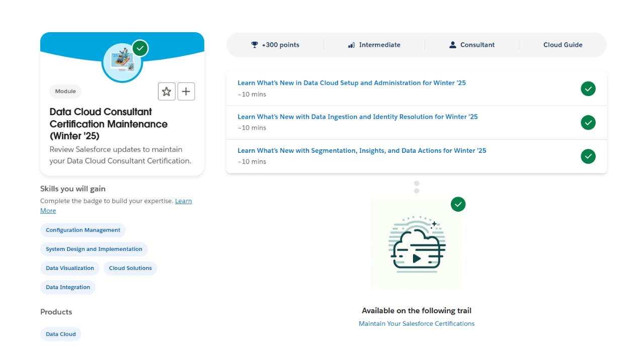This screenshot has height=362, width=644.
Task: Click the Skills you will gain heading
Action: (x=73, y=189)
